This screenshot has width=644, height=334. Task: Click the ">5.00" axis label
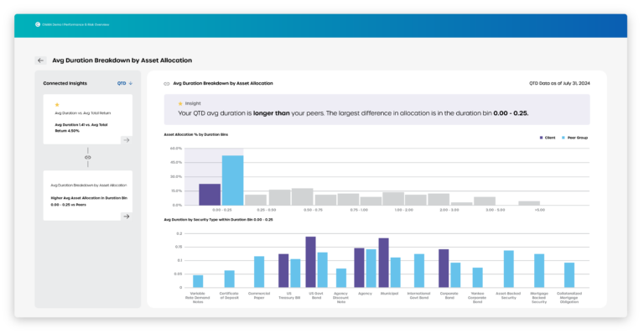pyautogui.click(x=540, y=210)
